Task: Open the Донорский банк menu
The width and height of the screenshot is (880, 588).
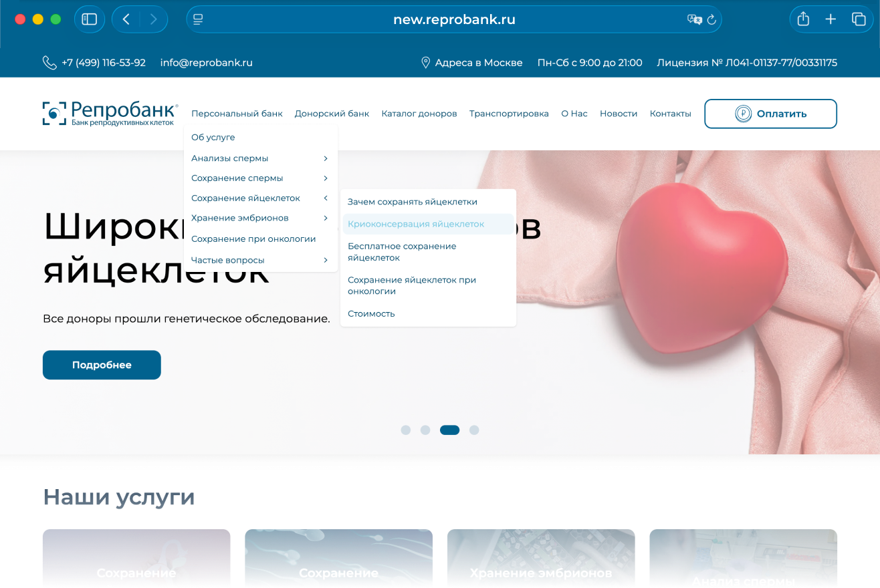Action: point(332,114)
